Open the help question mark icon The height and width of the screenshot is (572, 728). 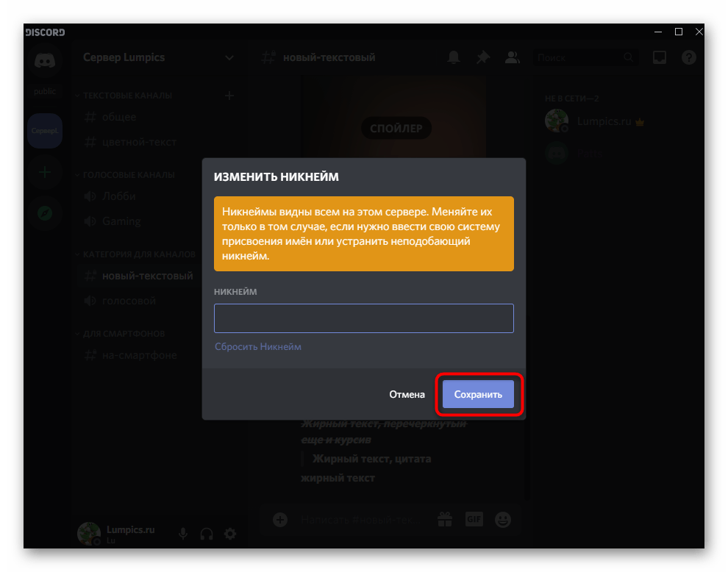(689, 58)
